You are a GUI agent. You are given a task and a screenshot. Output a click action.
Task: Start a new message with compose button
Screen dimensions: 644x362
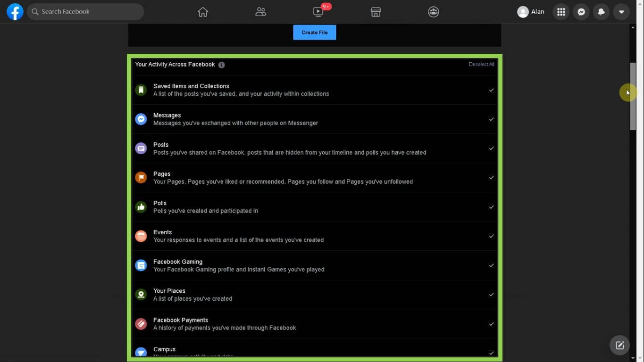tap(619, 346)
